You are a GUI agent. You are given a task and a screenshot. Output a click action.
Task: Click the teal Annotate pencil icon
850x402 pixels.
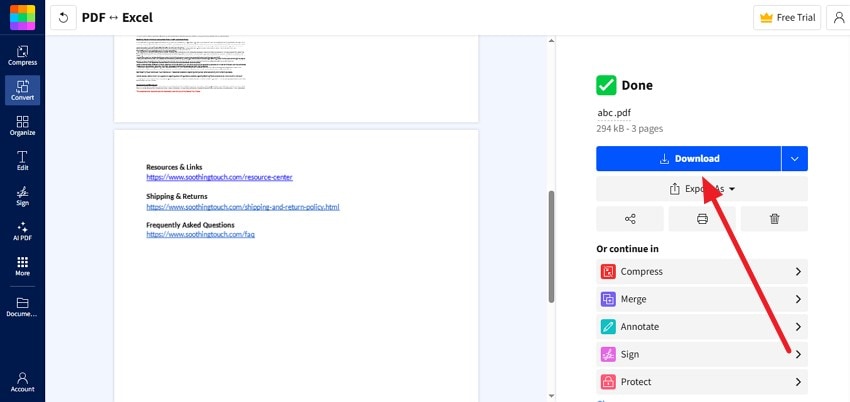tap(608, 327)
